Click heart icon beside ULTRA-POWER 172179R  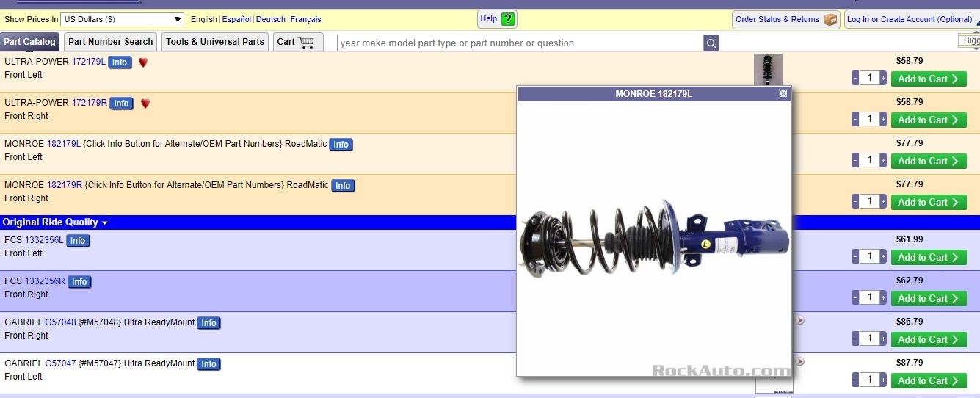[145, 104]
